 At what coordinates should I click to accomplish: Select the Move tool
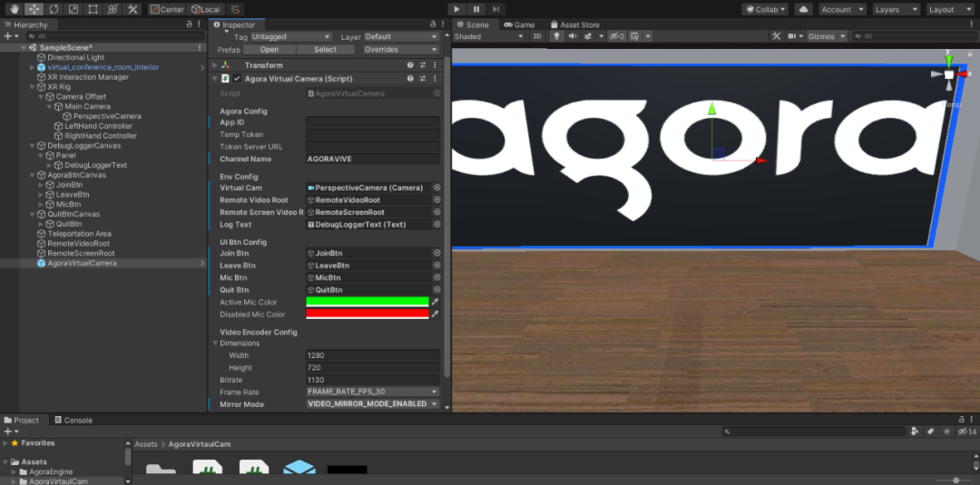pyautogui.click(x=34, y=9)
